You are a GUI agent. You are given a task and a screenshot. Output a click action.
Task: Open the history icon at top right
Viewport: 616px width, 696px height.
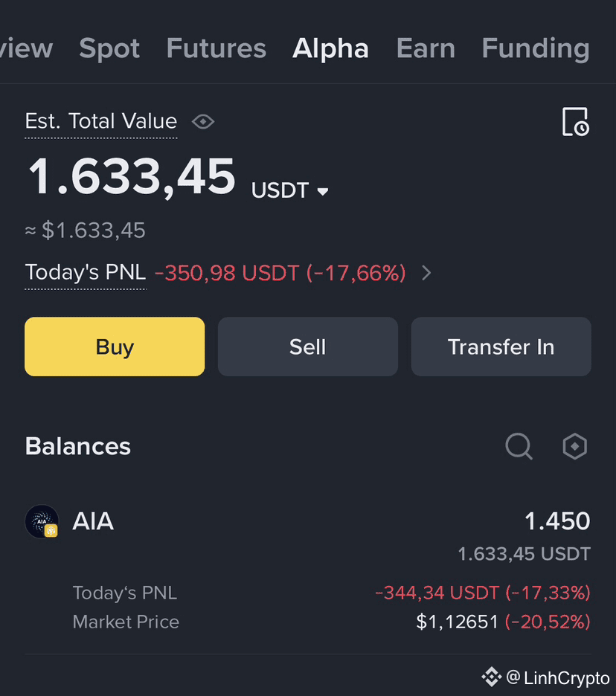576,122
